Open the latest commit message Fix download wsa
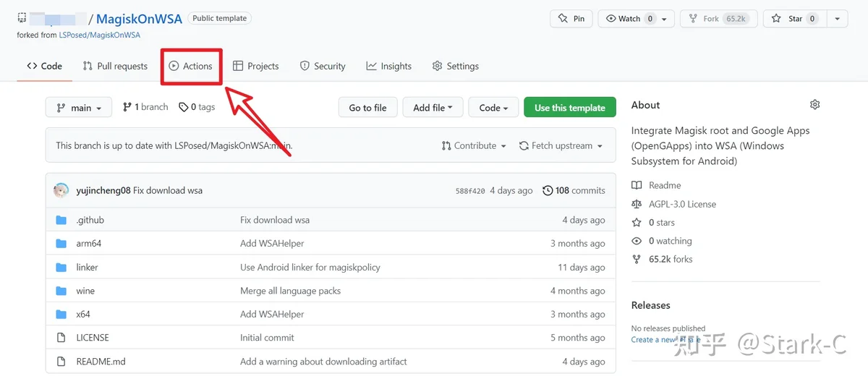Image resolution: width=868 pixels, height=379 pixels. pyautogui.click(x=168, y=190)
